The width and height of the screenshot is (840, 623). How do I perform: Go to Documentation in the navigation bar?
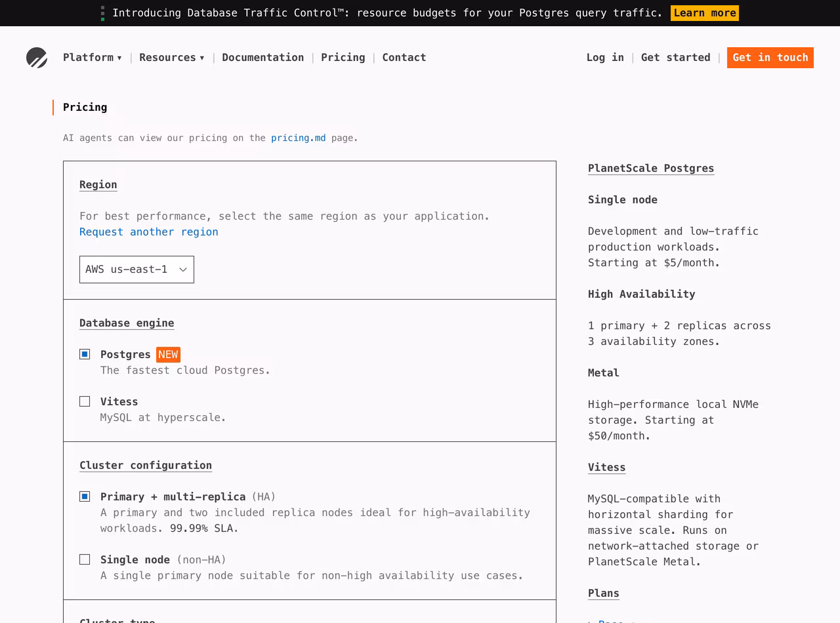[x=263, y=58]
